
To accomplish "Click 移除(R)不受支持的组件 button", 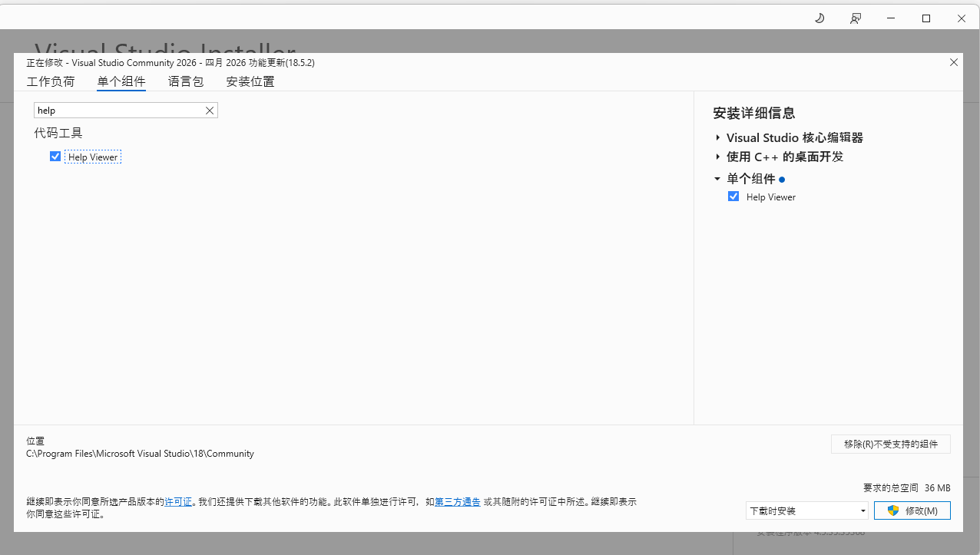I will coord(891,444).
